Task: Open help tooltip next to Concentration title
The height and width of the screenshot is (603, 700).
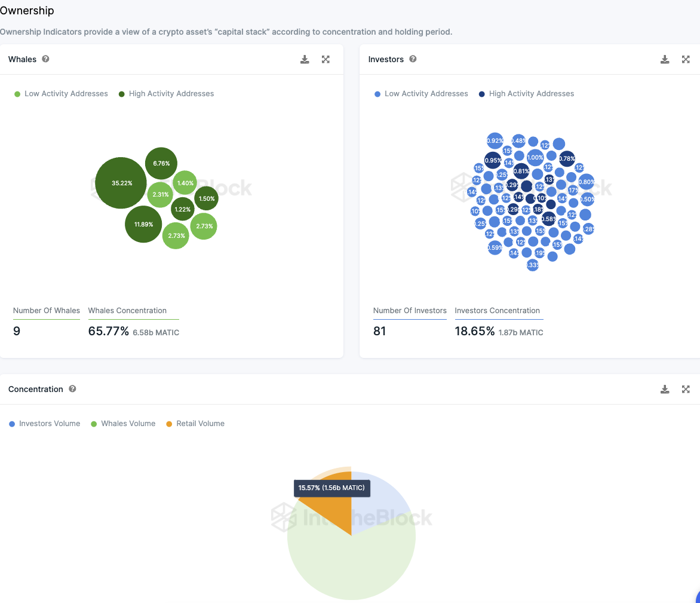Action: tap(72, 388)
